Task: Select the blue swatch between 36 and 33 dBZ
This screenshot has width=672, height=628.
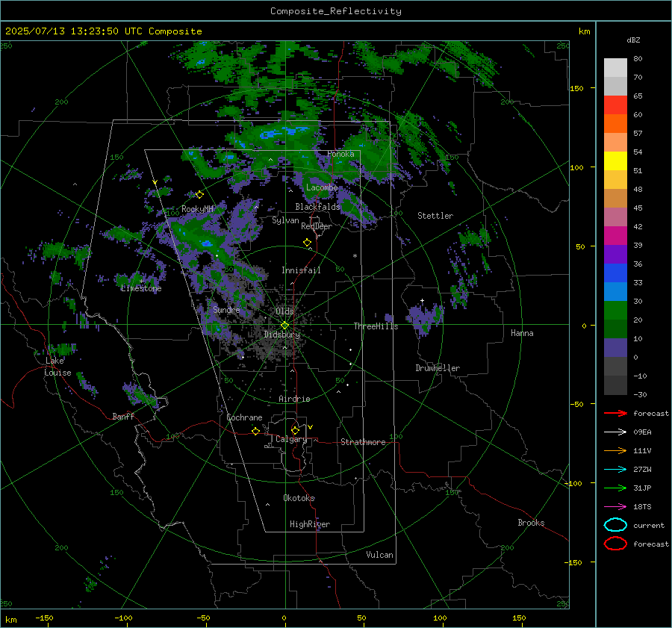Action: click(x=615, y=273)
